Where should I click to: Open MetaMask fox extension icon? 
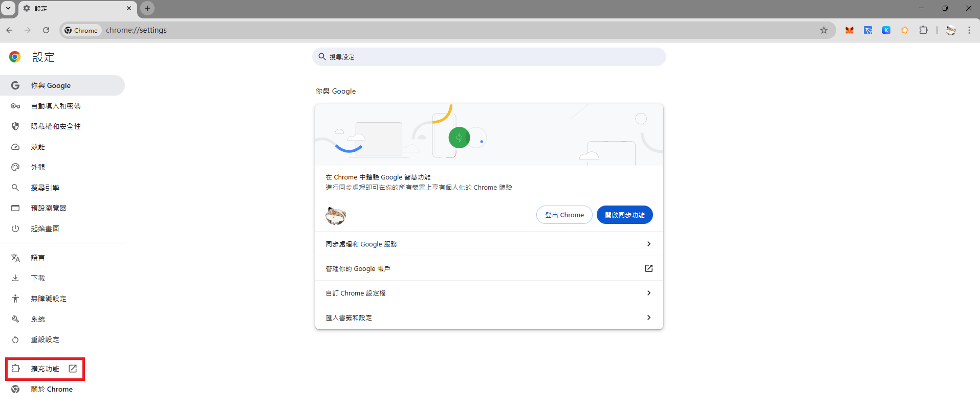click(850, 30)
